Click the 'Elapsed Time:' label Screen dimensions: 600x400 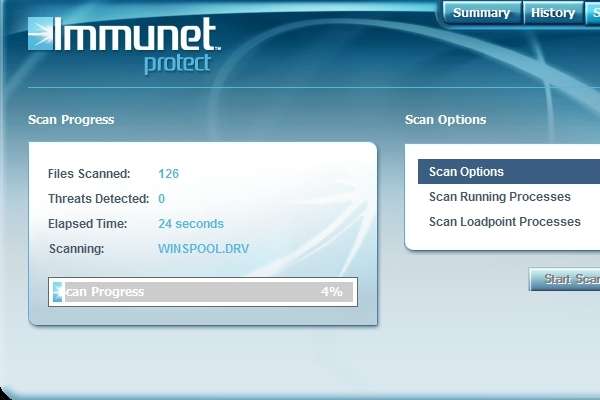coord(88,224)
